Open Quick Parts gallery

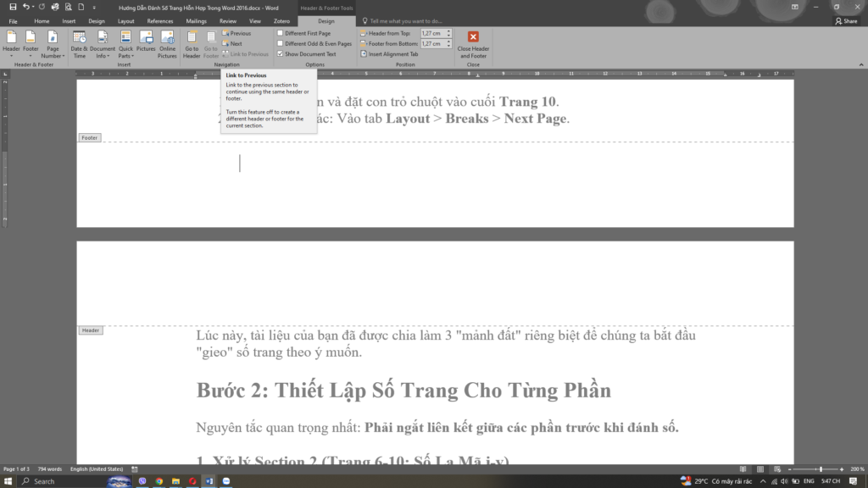tap(125, 42)
